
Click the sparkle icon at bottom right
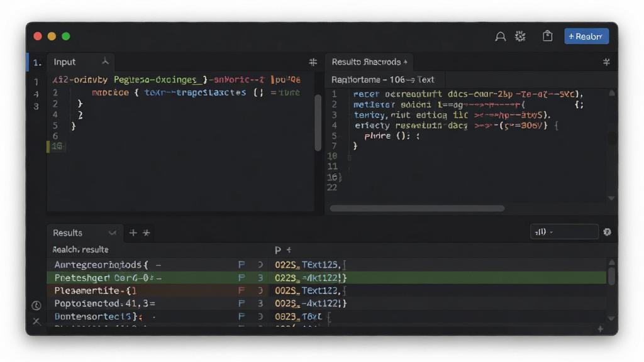[601, 329]
